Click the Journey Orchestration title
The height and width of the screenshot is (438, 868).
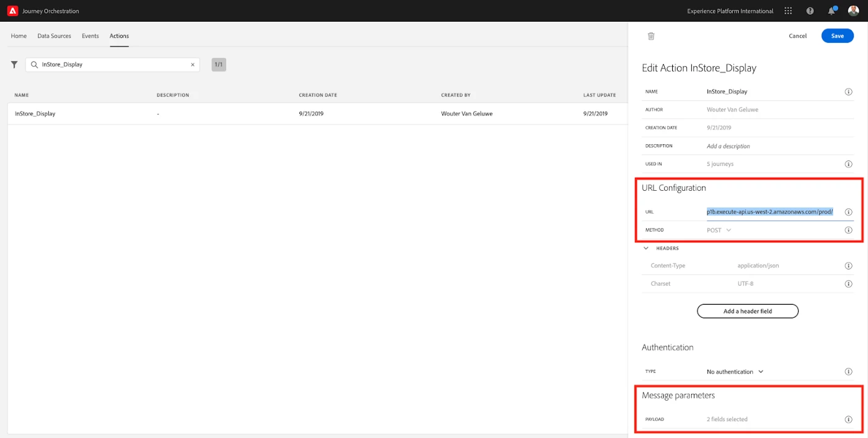coord(51,11)
